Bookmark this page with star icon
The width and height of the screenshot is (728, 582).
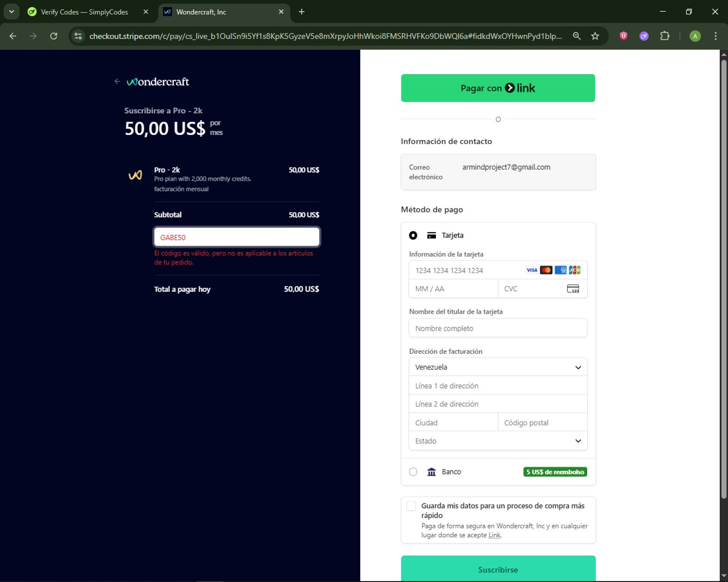(x=595, y=36)
